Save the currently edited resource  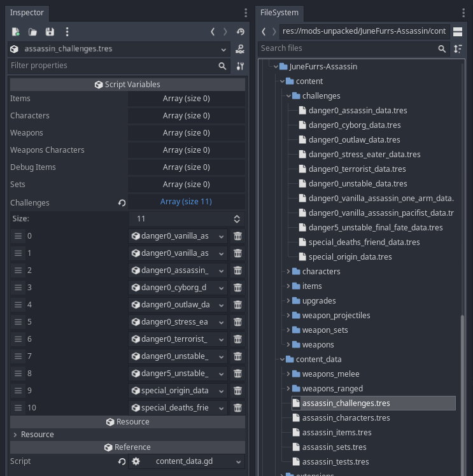(50, 32)
